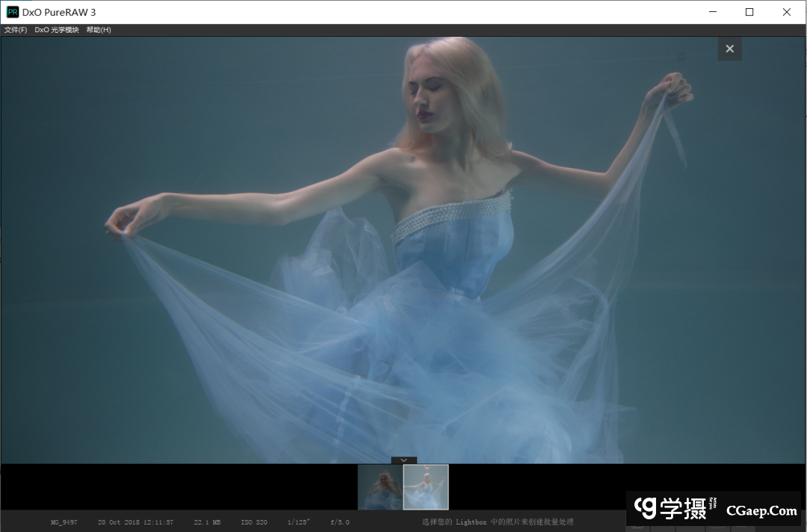
Task: Click the ISO 320 value
Action: tap(254, 522)
